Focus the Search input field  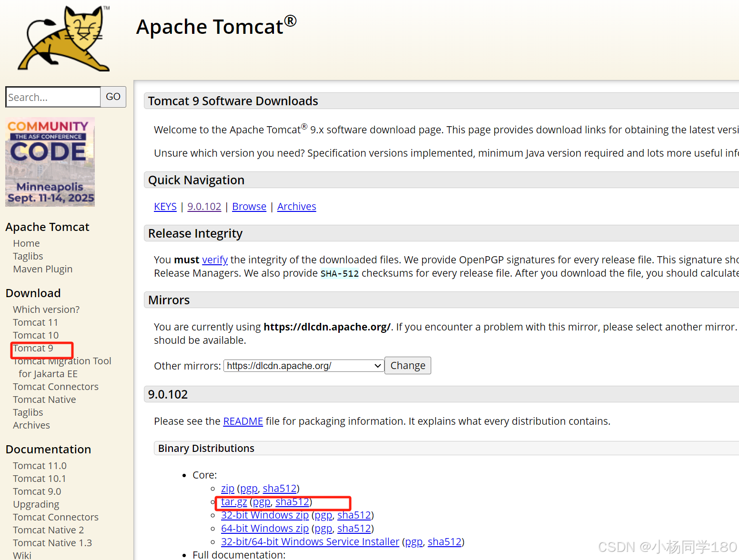[x=53, y=97]
